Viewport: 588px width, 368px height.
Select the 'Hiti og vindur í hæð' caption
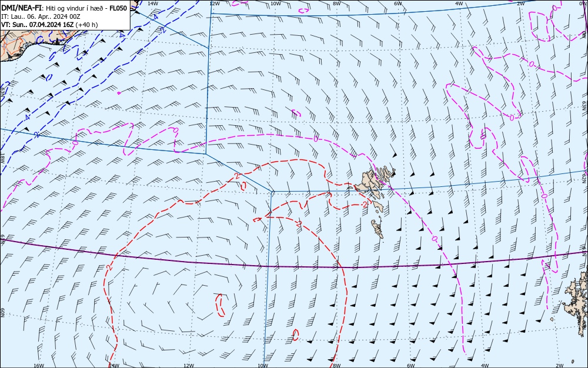pyautogui.click(x=75, y=8)
